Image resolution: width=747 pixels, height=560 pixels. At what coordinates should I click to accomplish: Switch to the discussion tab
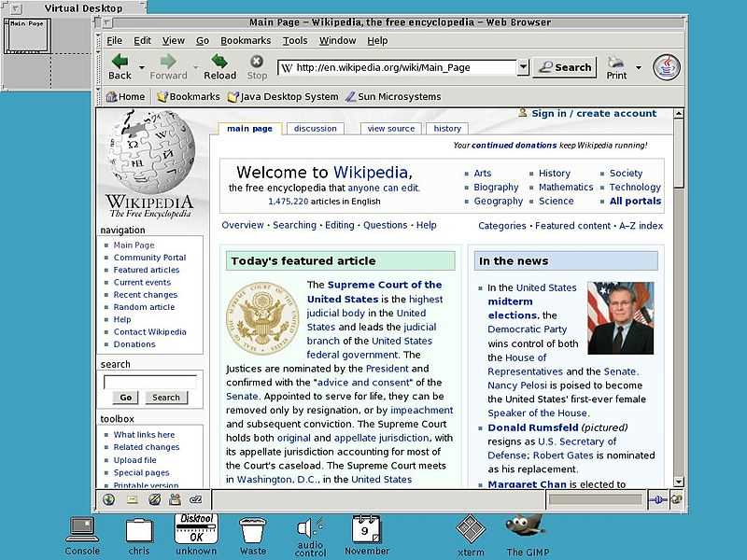coord(315,129)
